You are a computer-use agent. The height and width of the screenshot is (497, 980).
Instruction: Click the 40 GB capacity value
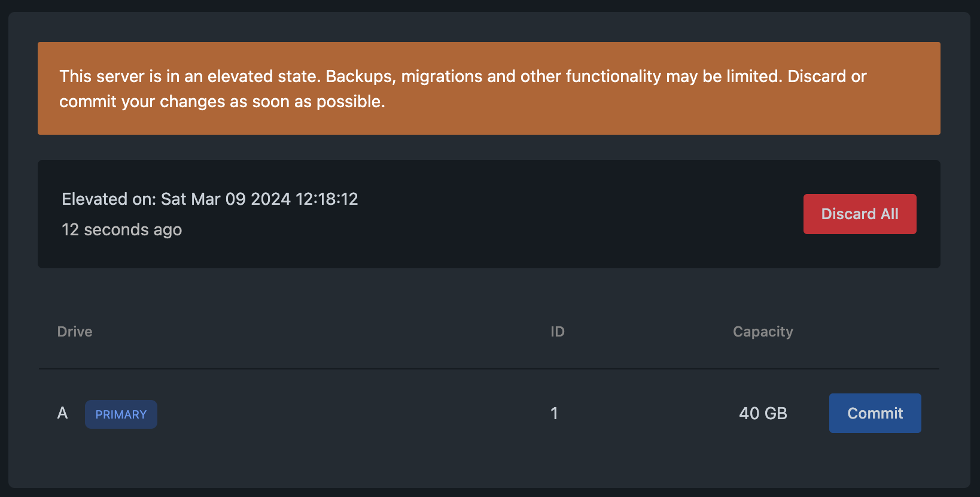click(763, 413)
